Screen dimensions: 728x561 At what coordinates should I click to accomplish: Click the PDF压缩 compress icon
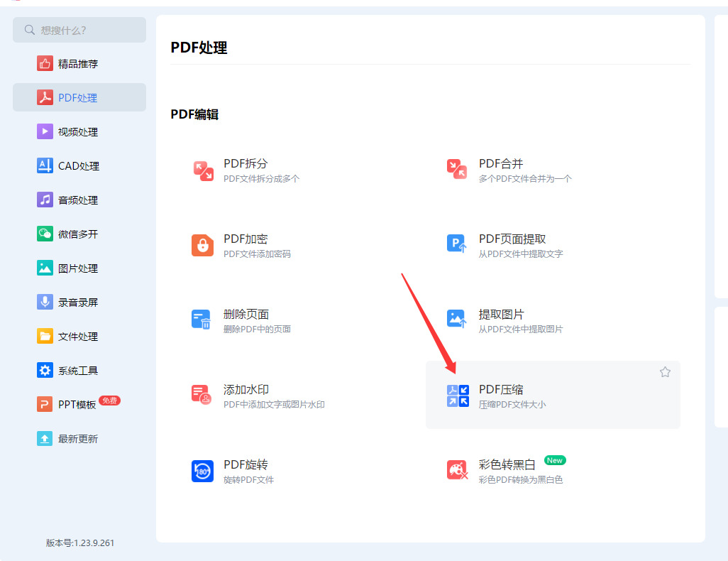458,396
